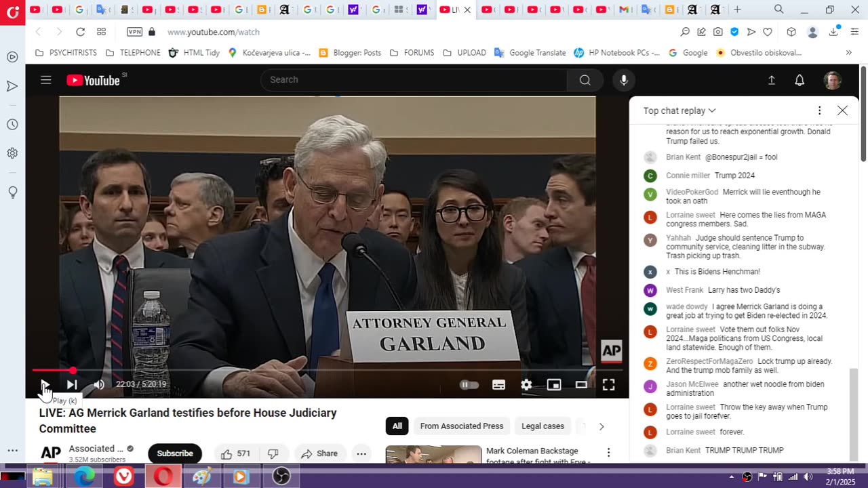Show hidden system tray icons

(x=732, y=476)
